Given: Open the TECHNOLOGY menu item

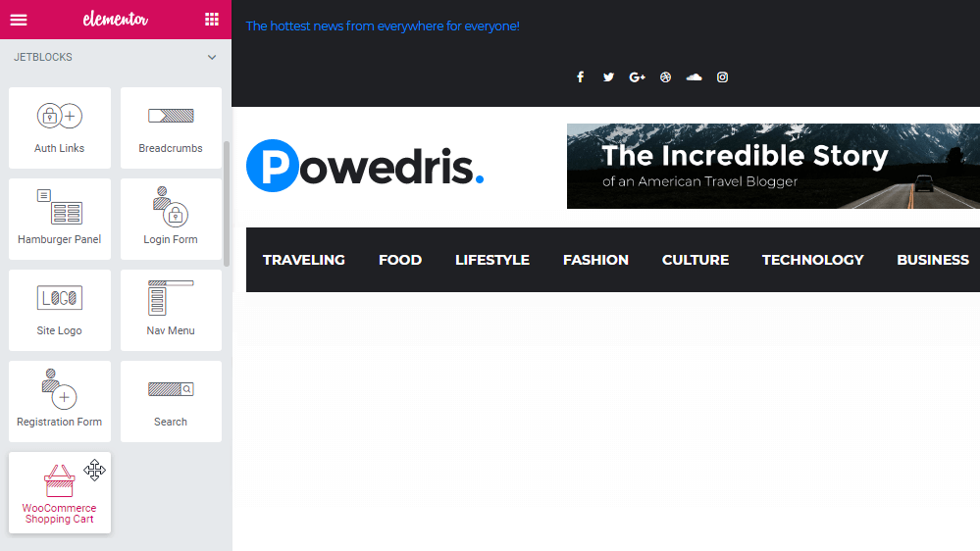Looking at the screenshot, I should tap(812, 260).
